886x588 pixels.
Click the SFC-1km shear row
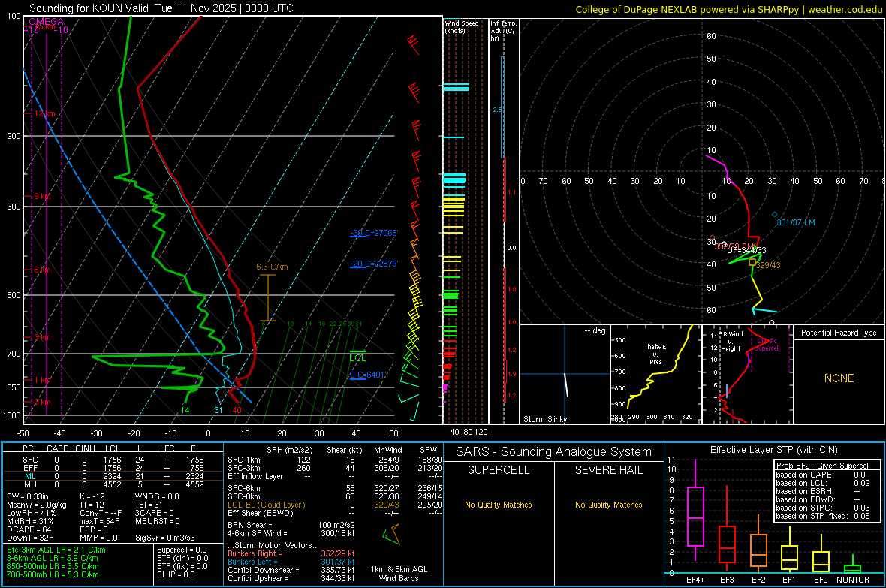tap(335, 460)
